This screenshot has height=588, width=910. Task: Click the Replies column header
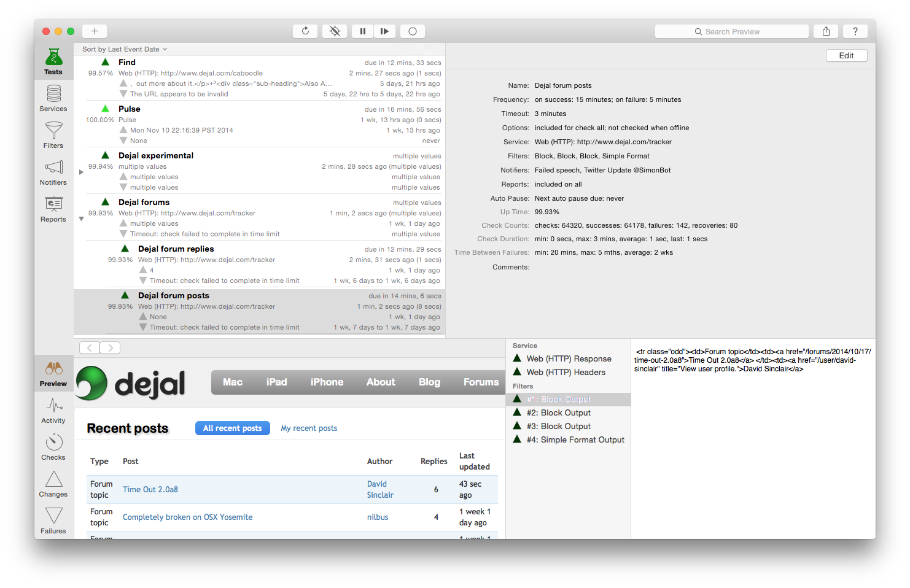pos(434,461)
